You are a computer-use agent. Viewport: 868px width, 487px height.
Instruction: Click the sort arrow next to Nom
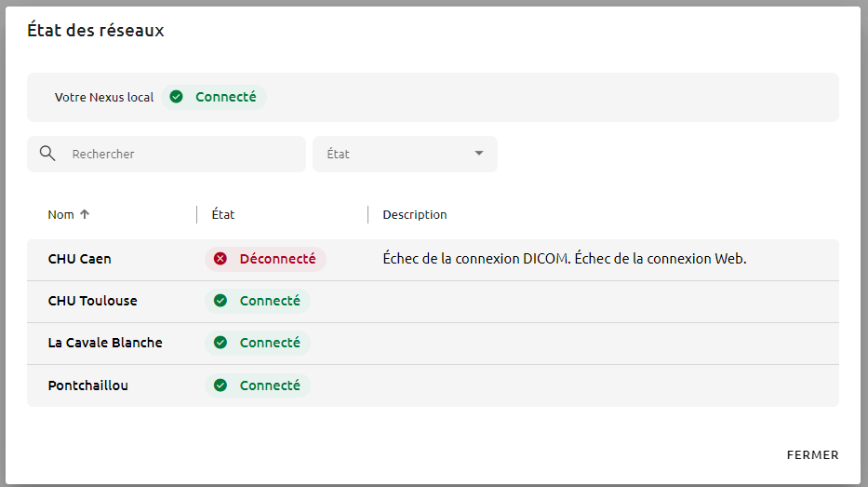(x=85, y=214)
